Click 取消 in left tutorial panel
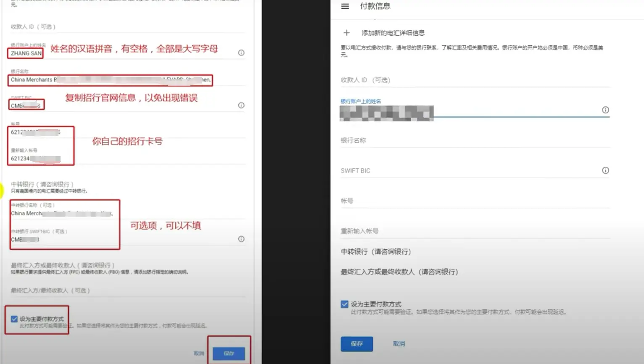The image size is (644, 364). tap(199, 354)
